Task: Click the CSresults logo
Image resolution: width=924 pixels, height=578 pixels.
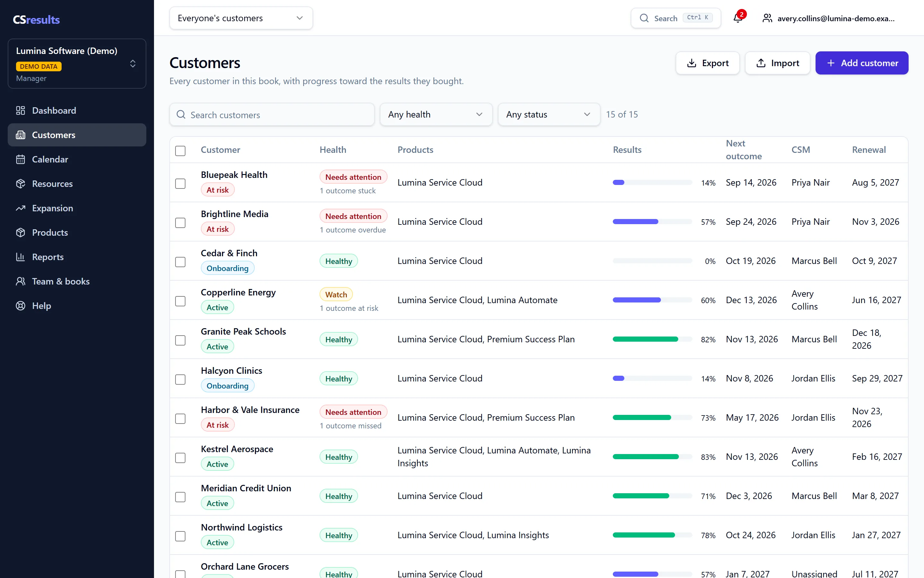Action: click(x=36, y=20)
